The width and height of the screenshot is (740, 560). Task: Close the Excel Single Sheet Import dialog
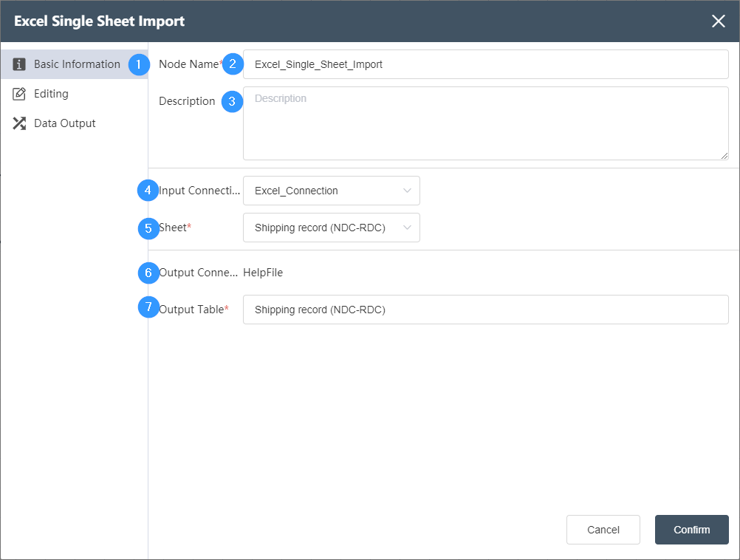(719, 21)
